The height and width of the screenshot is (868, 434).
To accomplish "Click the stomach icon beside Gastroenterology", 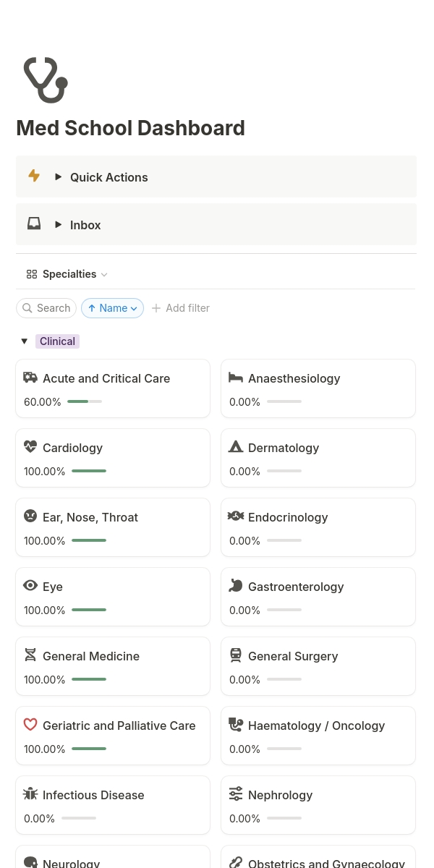I will pos(236,586).
